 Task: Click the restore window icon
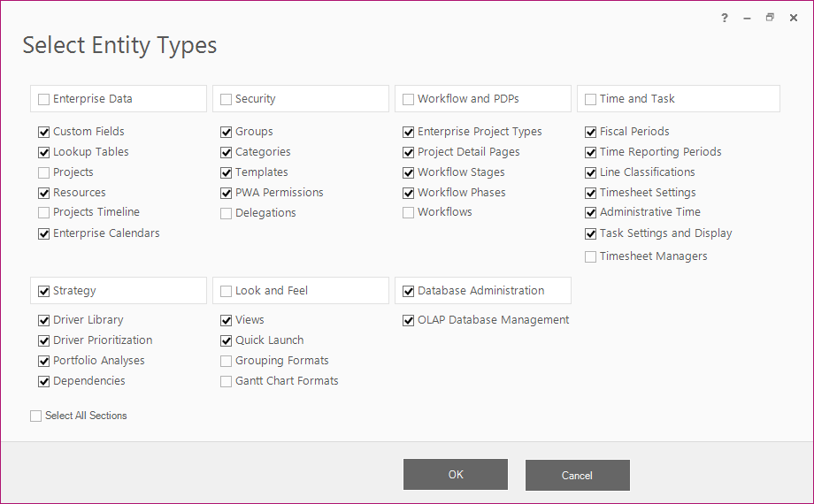coord(770,18)
